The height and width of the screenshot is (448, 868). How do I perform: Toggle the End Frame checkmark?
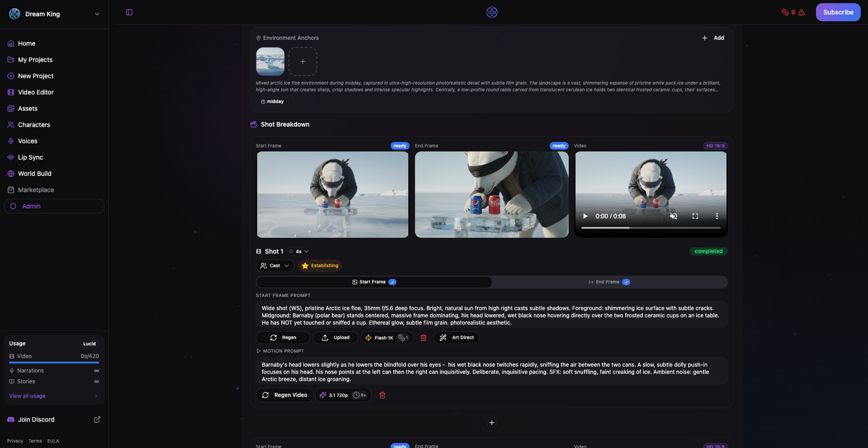click(x=626, y=282)
